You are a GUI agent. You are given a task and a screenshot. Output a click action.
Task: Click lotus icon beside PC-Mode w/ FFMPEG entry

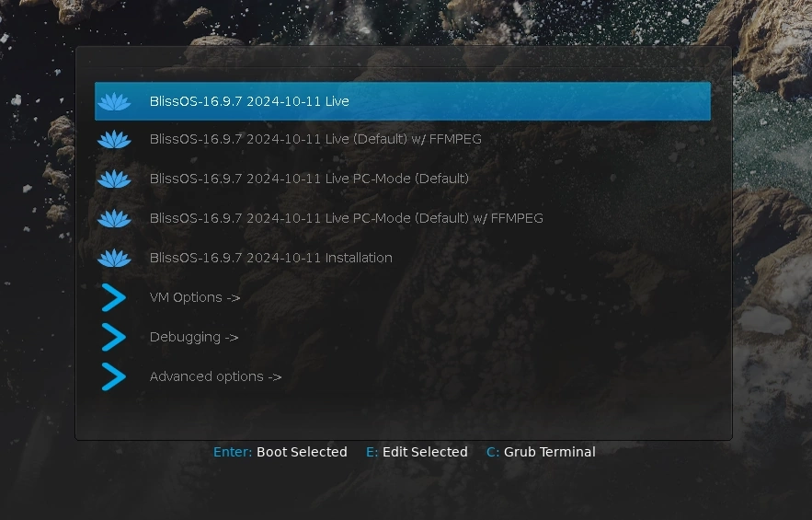[x=114, y=218]
